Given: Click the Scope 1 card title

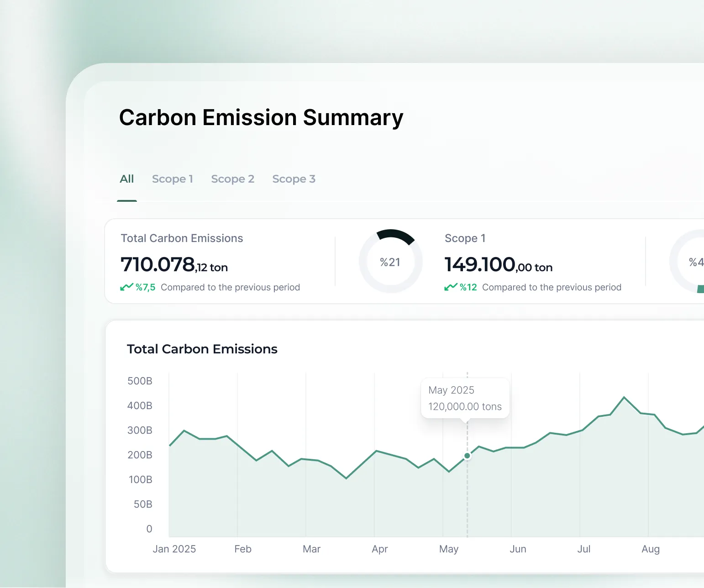Looking at the screenshot, I should coord(465,238).
